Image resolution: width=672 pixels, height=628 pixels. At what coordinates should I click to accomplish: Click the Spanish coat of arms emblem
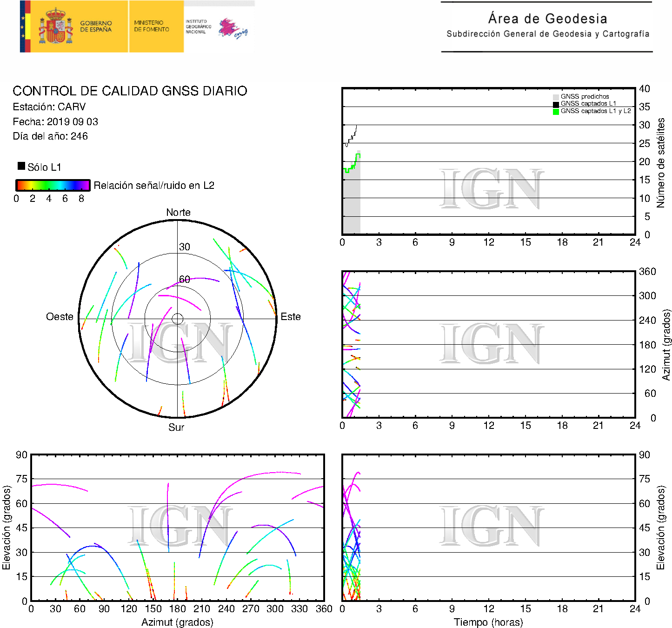(55, 26)
